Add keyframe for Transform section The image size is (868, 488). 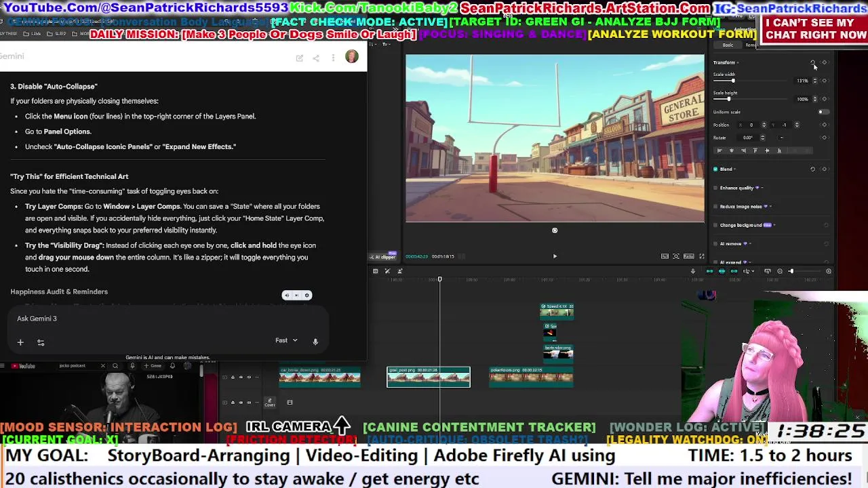pyautogui.click(x=825, y=62)
